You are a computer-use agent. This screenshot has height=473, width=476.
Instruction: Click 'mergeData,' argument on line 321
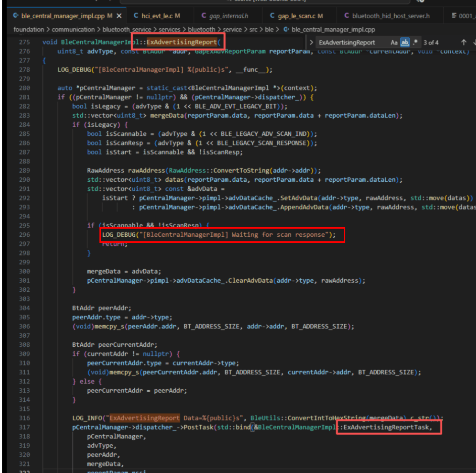click(x=105, y=464)
